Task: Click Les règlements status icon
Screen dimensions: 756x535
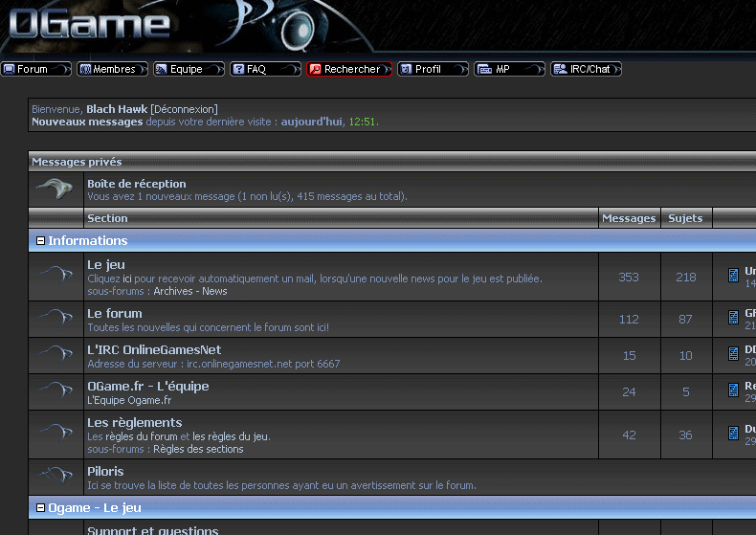Action: coord(56,432)
